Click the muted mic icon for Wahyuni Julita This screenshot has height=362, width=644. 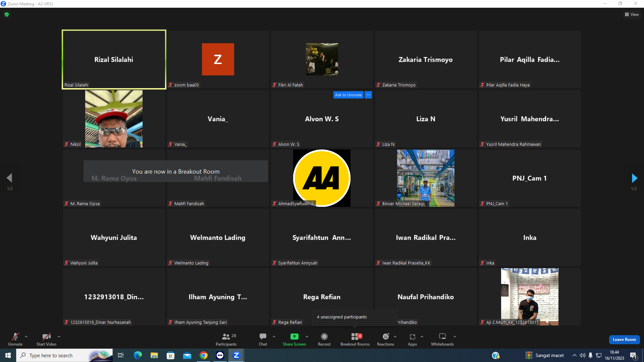(66, 263)
